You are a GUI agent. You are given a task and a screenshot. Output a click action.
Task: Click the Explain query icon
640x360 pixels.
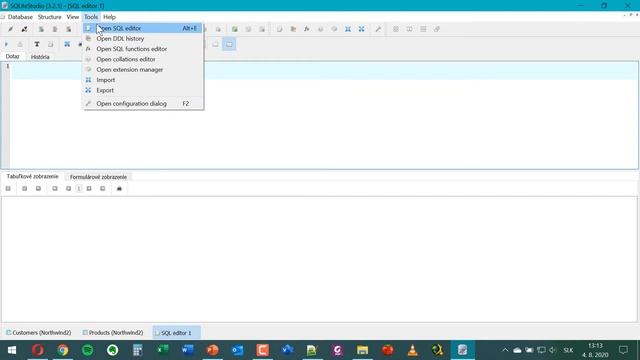click(x=20, y=44)
